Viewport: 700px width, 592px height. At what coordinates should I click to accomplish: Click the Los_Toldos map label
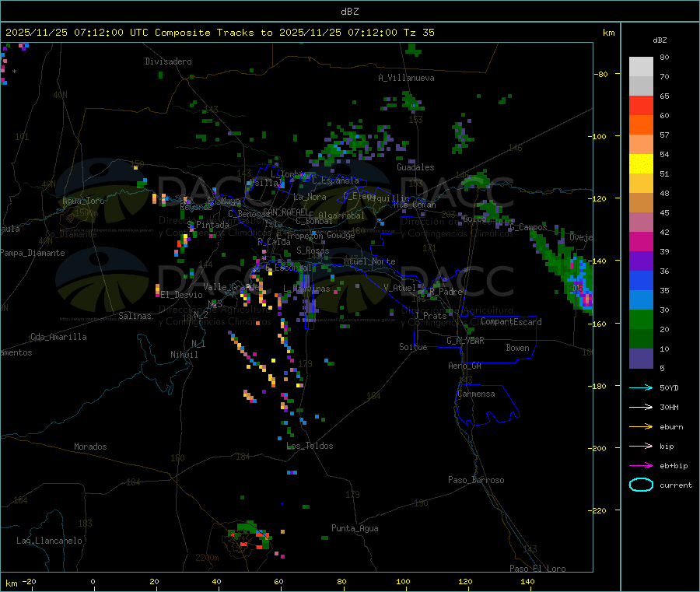tap(310, 446)
